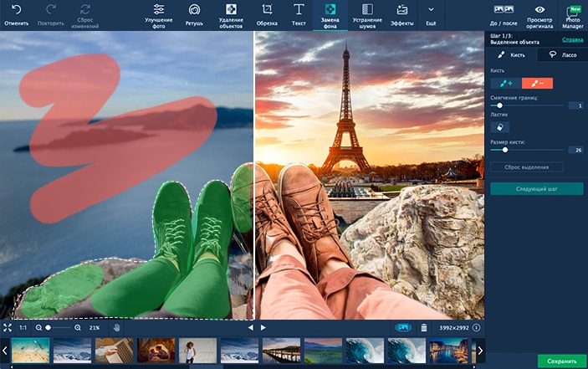Open the Улучшение фото adjustments tool

(158, 14)
